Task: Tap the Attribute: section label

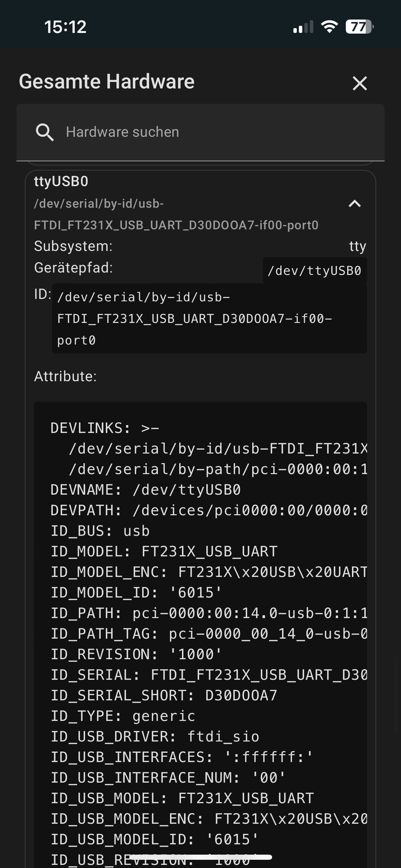Action: [x=65, y=376]
